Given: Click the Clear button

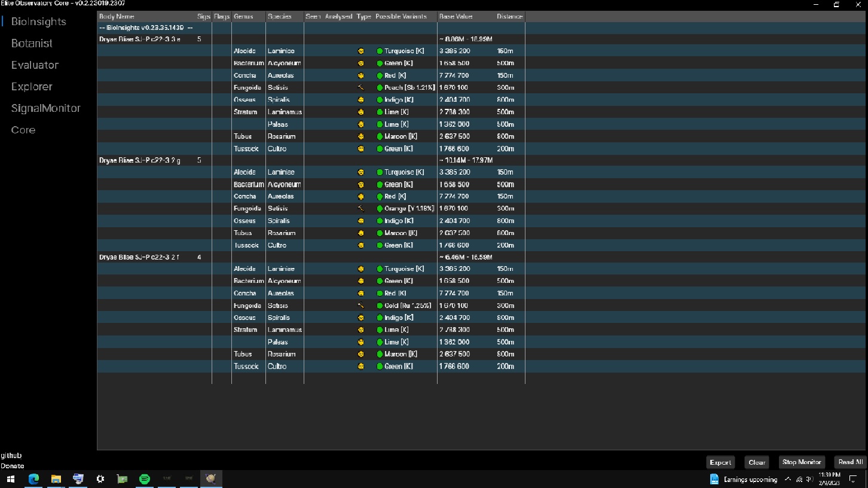Looking at the screenshot, I should (x=757, y=462).
